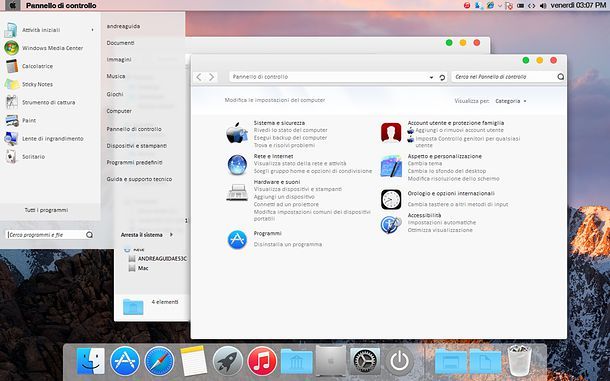This screenshot has width=610, height=381.
Task: Launch App Store from the dock
Action: coord(125,361)
